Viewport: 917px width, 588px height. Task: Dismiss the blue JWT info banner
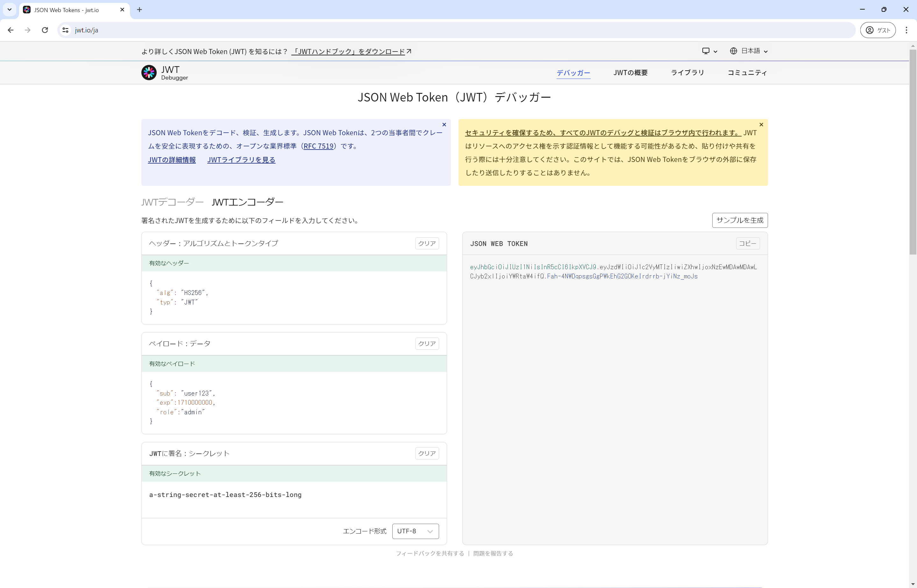(444, 124)
